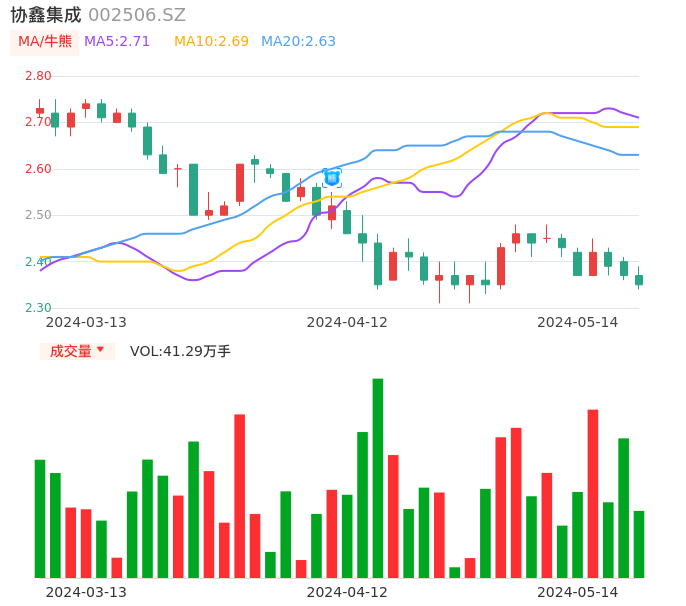Toggle the MA10:2.69 yellow line legend
This screenshot has height=606, width=686.
coord(211,42)
